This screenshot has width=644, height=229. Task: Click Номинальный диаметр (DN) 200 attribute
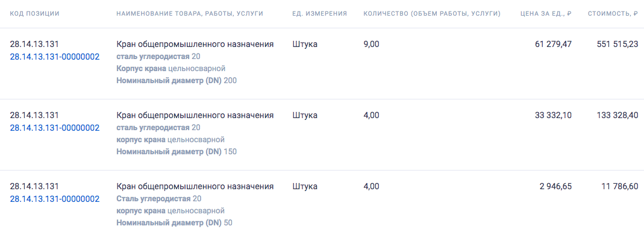click(x=177, y=81)
